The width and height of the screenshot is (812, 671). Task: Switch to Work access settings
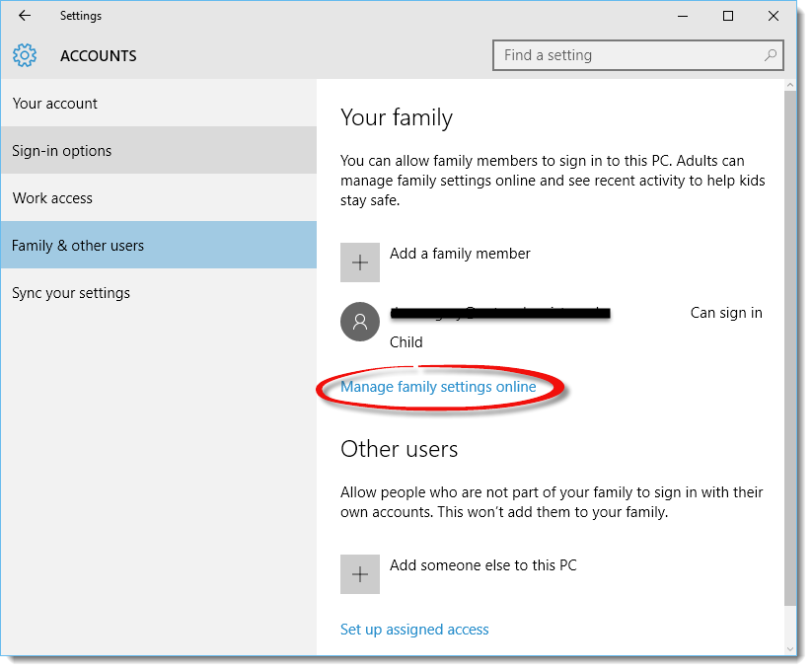52,197
